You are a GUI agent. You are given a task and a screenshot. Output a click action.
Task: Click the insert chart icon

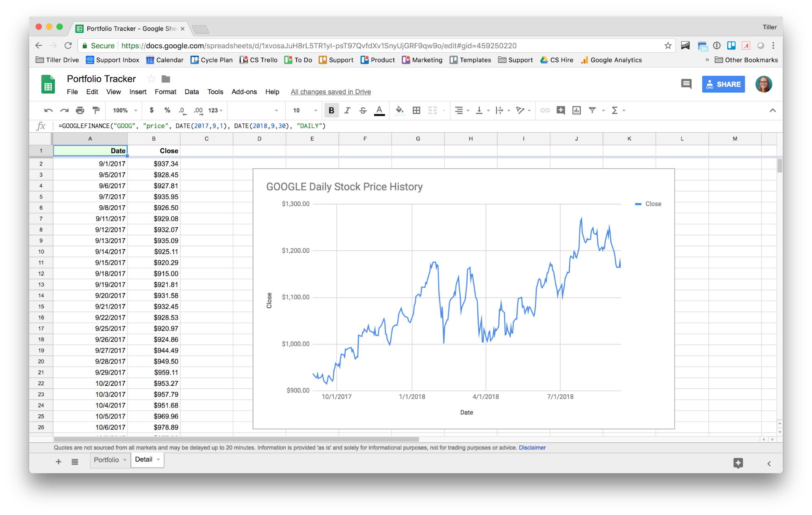point(576,110)
